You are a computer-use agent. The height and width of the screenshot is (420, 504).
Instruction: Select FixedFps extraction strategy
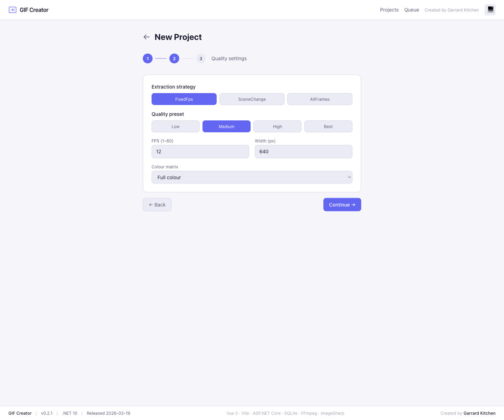(x=184, y=99)
